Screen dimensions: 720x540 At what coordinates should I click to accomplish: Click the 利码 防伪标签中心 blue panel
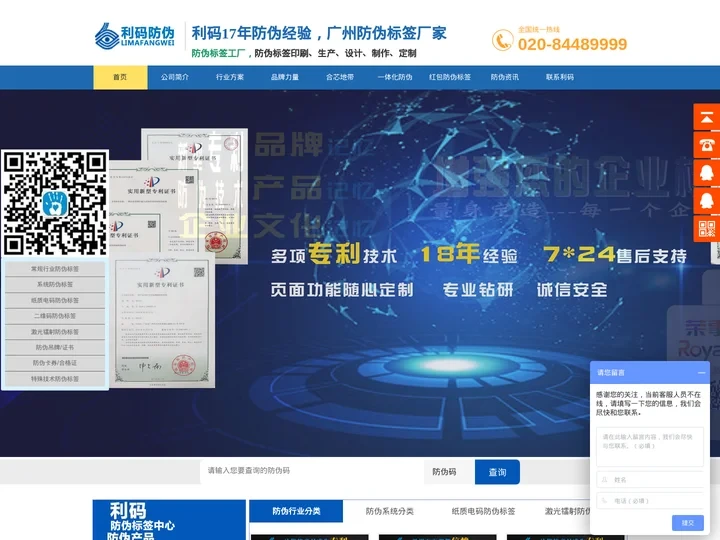(169, 520)
